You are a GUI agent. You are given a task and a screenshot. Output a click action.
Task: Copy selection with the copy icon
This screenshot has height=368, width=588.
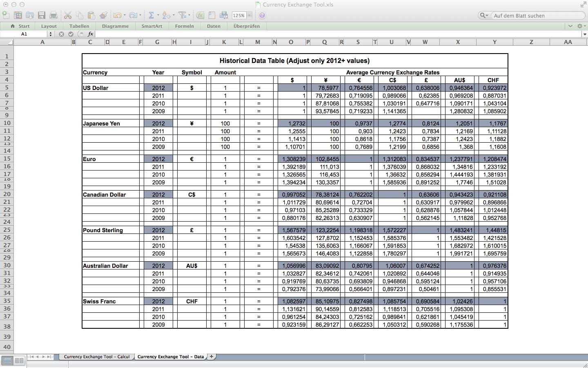point(80,15)
